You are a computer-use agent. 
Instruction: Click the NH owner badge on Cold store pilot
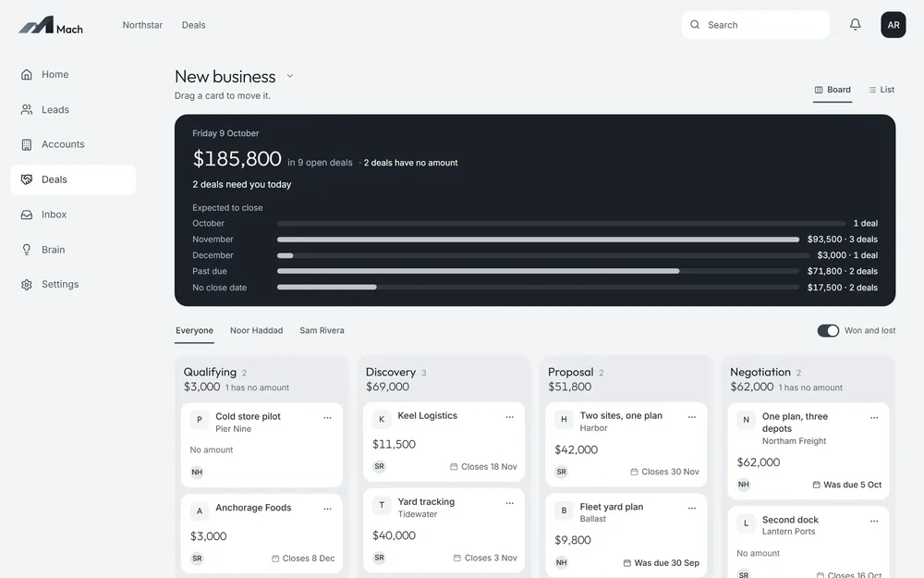tap(197, 472)
